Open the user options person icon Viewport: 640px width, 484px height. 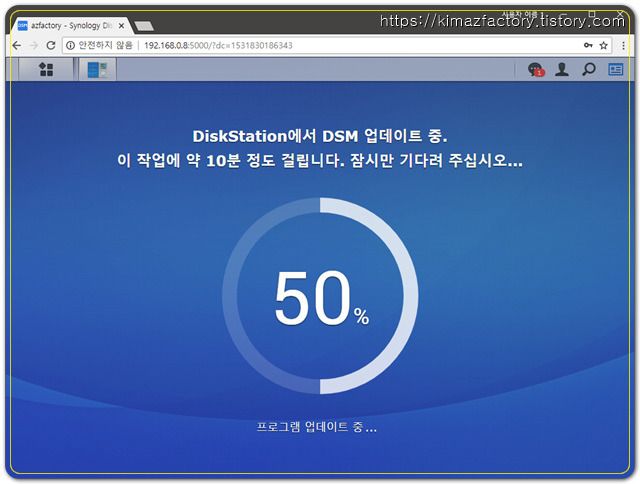(562, 69)
